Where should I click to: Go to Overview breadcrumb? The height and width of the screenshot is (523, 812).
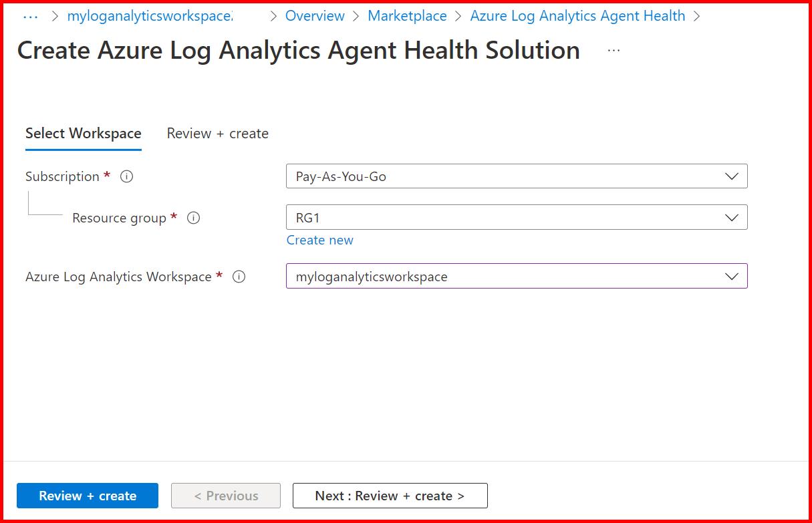point(315,16)
